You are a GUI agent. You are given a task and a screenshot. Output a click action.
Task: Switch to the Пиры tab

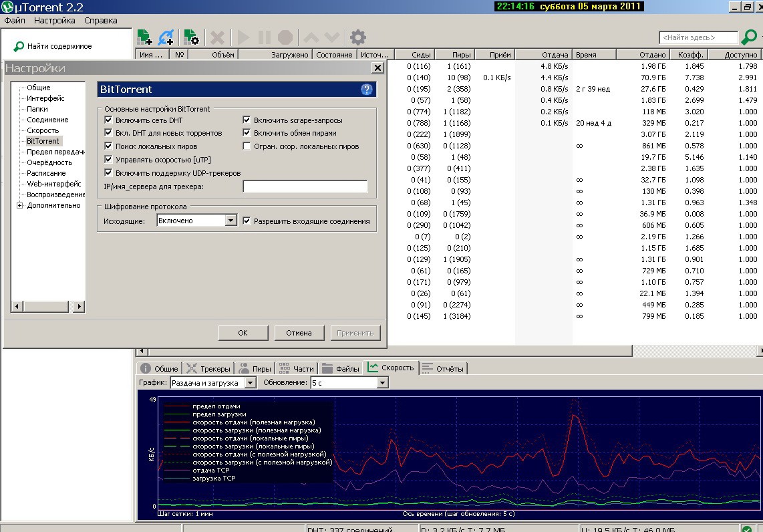[255, 368]
